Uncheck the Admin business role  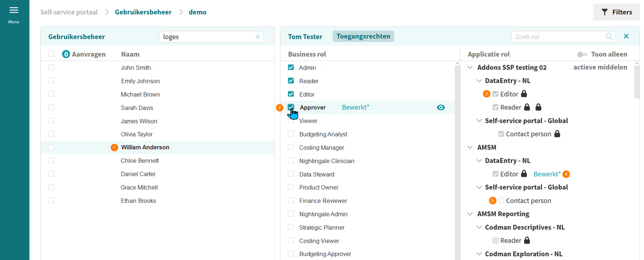pyautogui.click(x=291, y=68)
